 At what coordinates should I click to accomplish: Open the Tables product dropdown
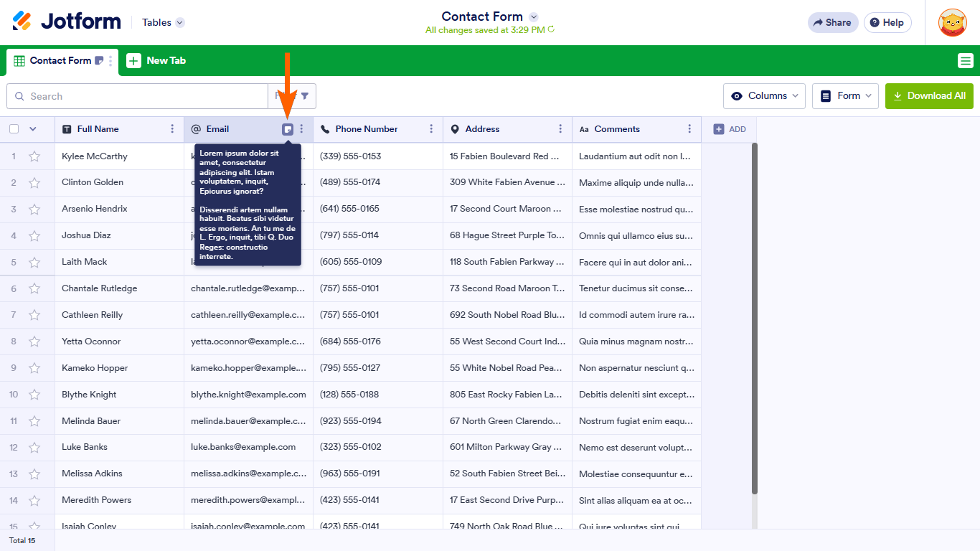[x=163, y=22]
